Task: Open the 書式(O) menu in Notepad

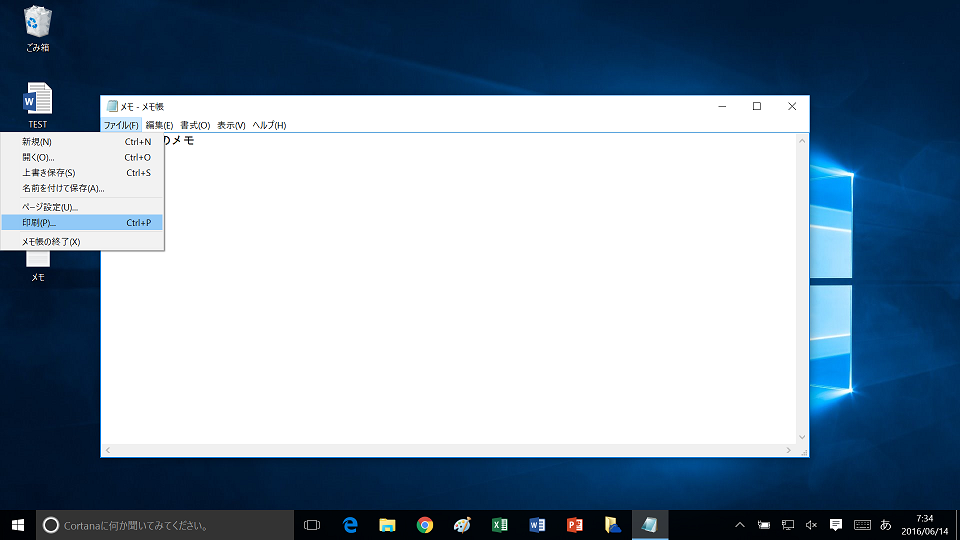Action: point(195,125)
